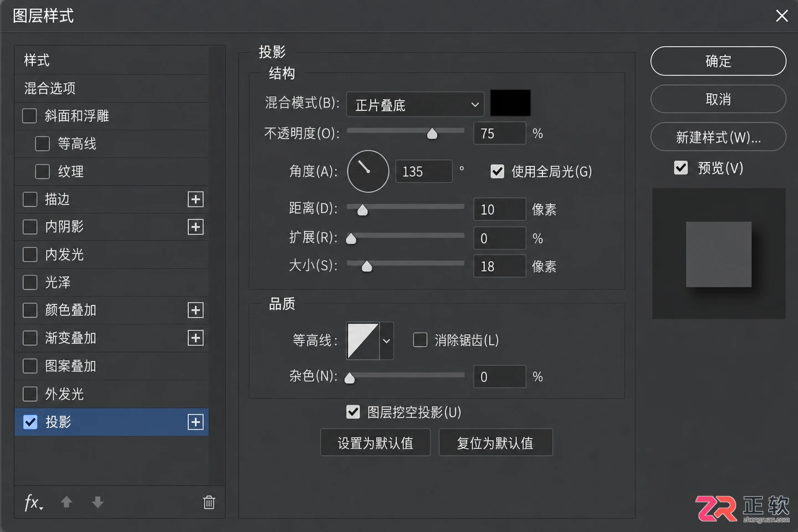
Task: Toggle the 内发光 checkbox
Action: [x=30, y=254]
